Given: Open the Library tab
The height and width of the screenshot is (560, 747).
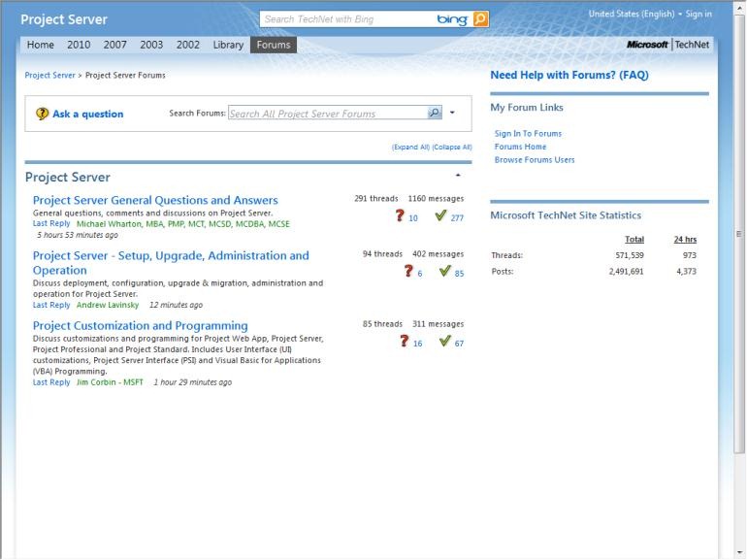Looking at the screenshot, I should pos(228,45).
